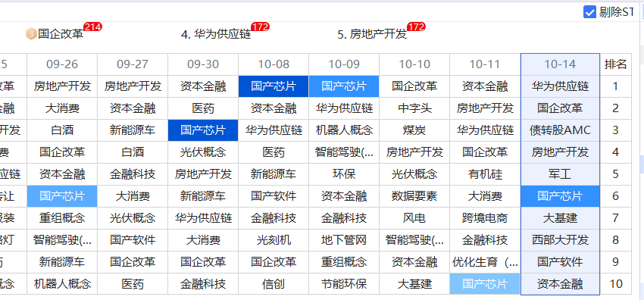Click 国产芯片 in the 09-30 column
644x300 pixels.
coord(203,130)
